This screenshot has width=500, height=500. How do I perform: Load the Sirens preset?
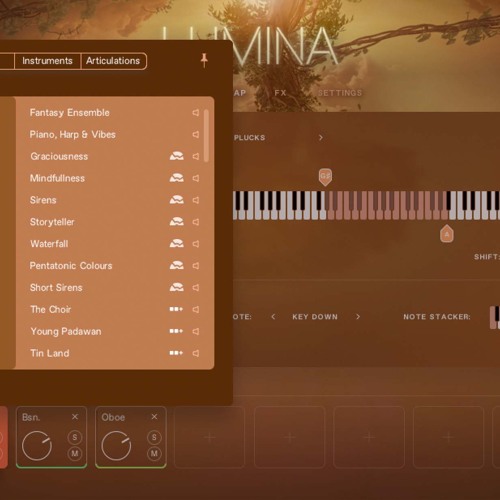pyautogui.click(x=43, y=200)
